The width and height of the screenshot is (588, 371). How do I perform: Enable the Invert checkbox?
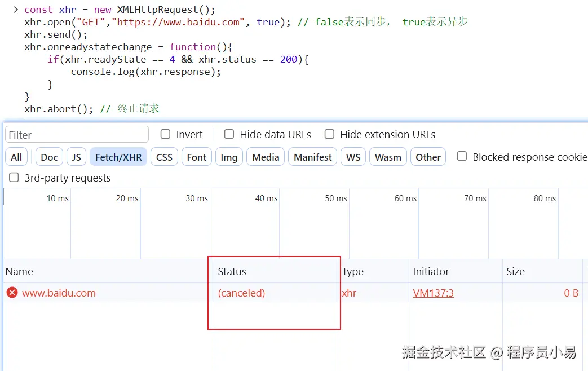click(165, 134)
